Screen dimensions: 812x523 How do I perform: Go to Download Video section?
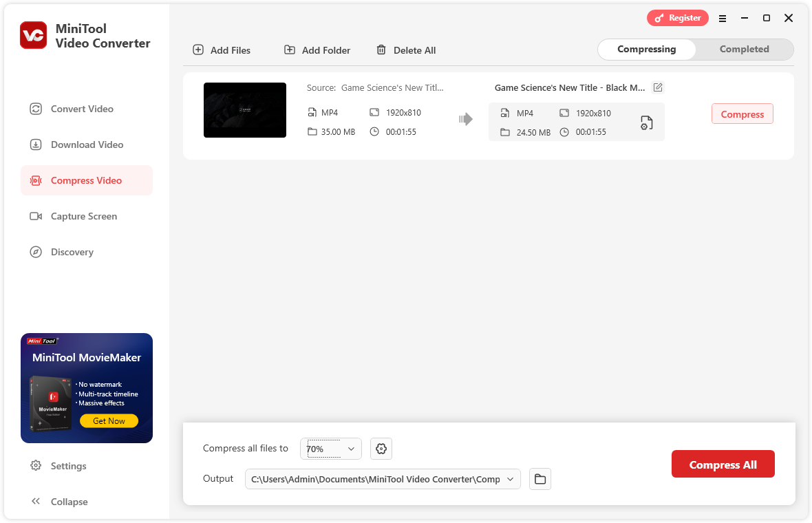point(86,145)
